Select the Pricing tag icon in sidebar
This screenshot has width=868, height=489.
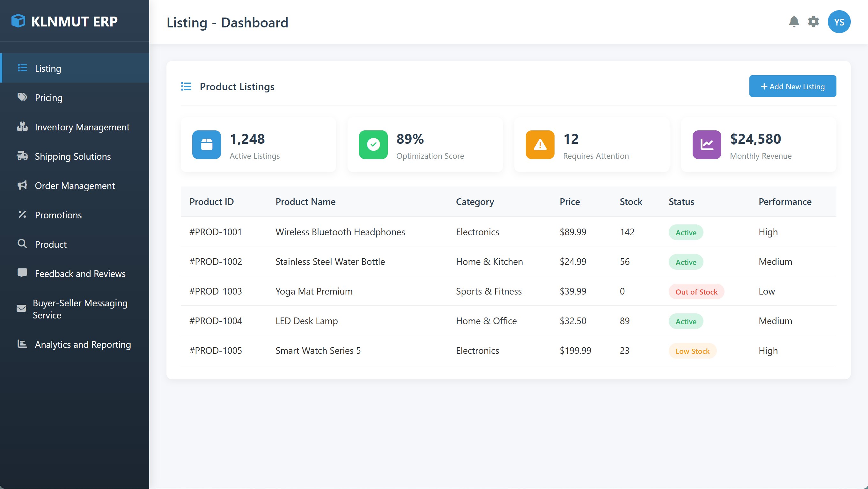22,97
